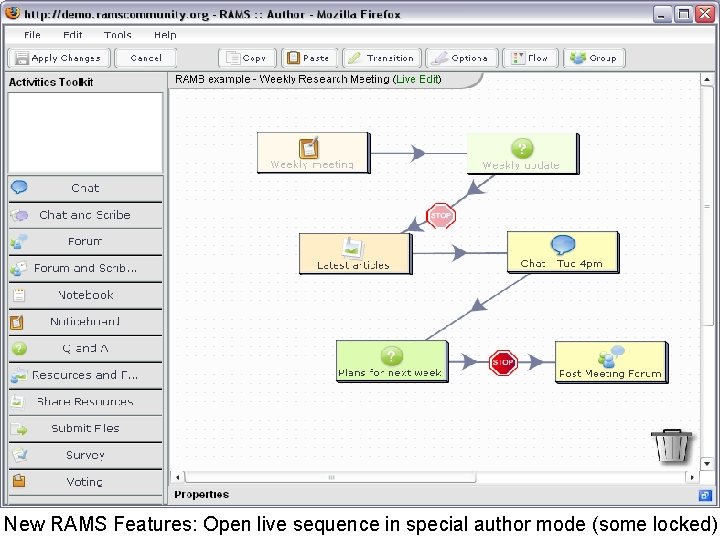Screen dimensions: 720x540
Task: Click the Apply Changes button
Action: (59, 58)
